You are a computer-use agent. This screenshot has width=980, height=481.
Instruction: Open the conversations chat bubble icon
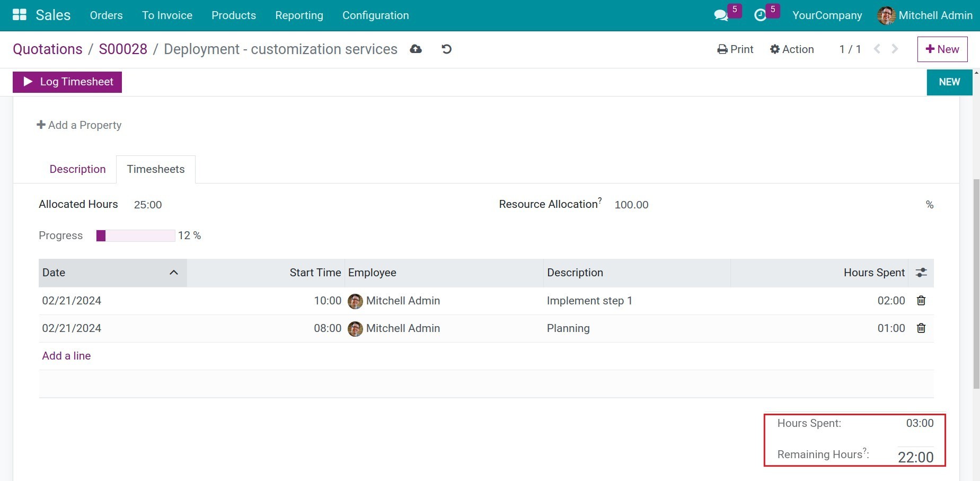(721, 15)
